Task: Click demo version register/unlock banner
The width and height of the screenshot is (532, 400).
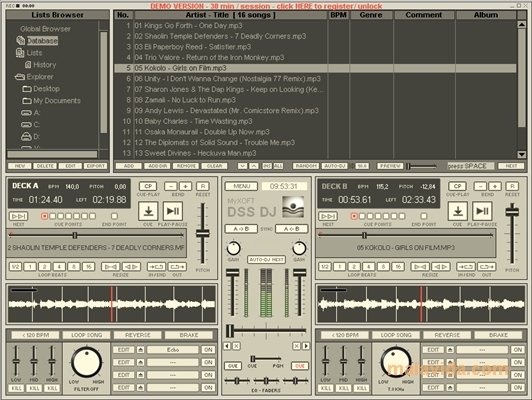Action: pos(266,6)
